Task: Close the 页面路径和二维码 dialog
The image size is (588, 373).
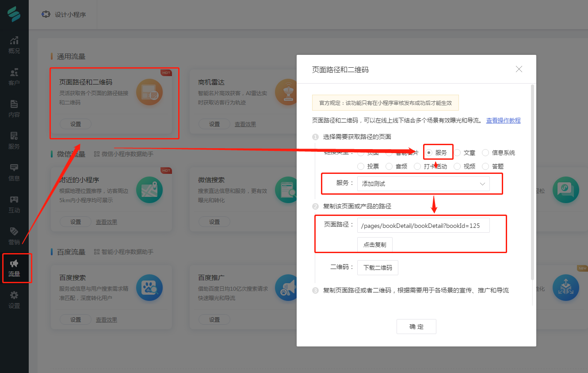Action: 519,69
